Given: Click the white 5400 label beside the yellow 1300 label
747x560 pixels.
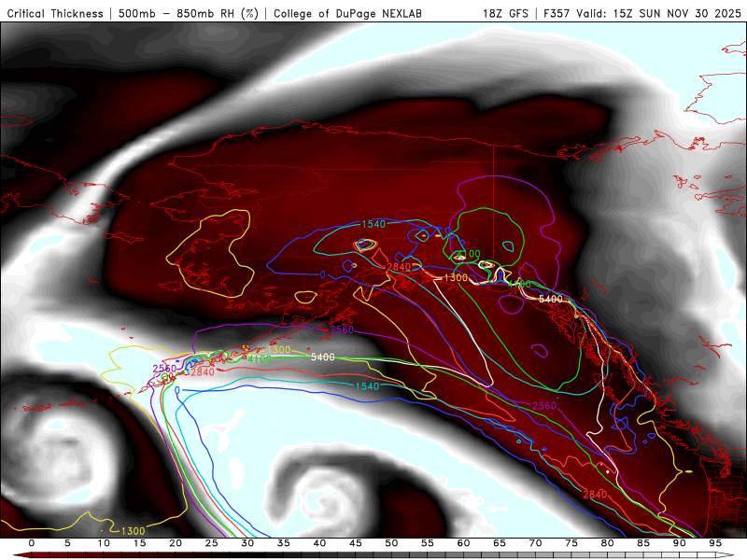Looking at the screenshot, I should click(322, 357).
